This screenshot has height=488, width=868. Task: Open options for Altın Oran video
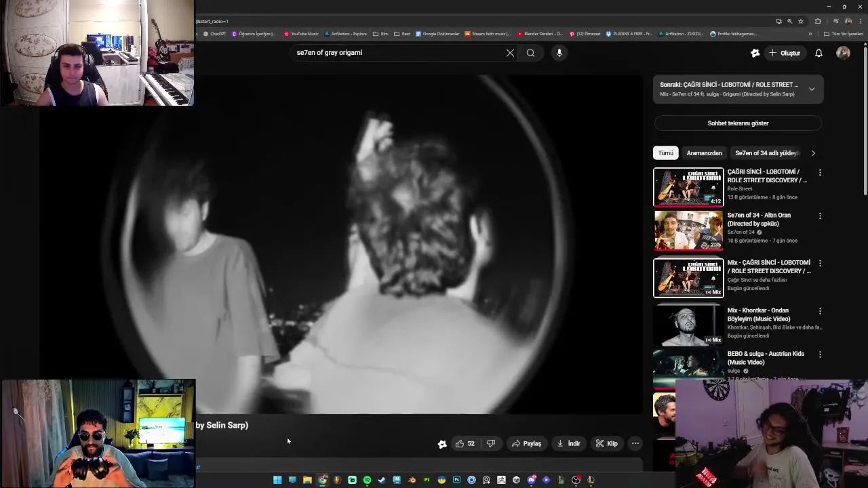coord(820,216)
